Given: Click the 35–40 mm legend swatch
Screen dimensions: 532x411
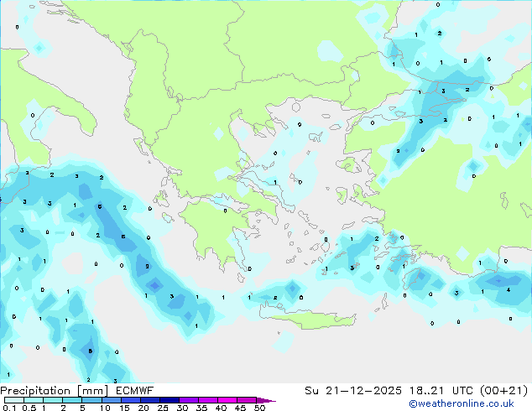Looking at the screenshot, I should point(208,400).
